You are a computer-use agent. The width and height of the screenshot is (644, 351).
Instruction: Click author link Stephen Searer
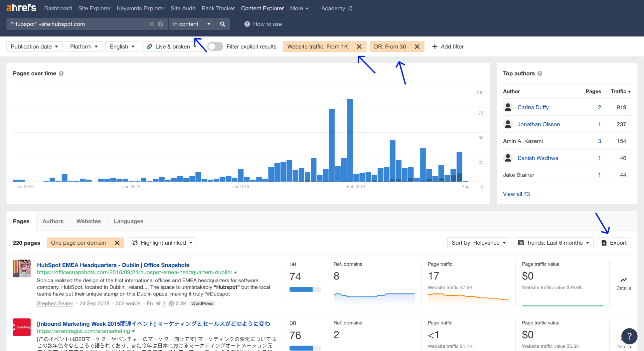pyautogui.click(x=55, y=303)
